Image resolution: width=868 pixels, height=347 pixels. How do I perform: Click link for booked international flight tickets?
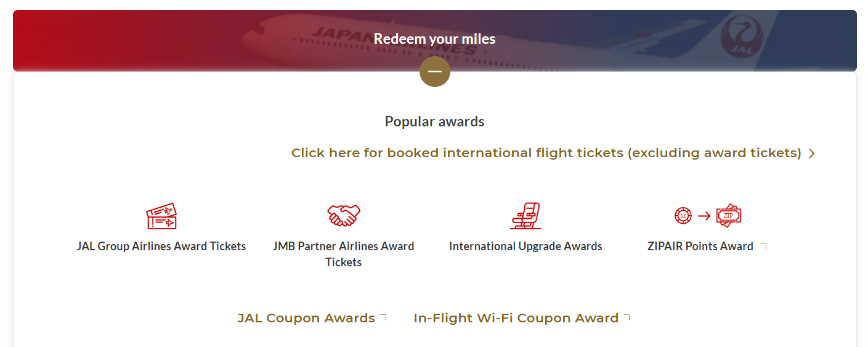click(x=546, y=153)
